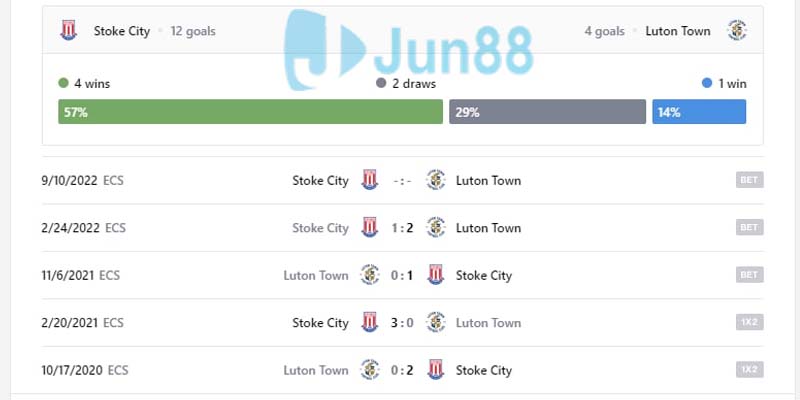
Task: Click Stoke City crest in the 9/10/2022 match
Action: click(x=370, y=181)
